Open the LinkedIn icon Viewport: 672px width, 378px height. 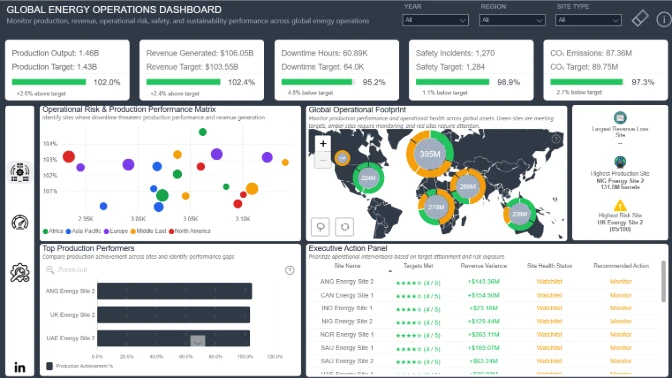[20, 367]
